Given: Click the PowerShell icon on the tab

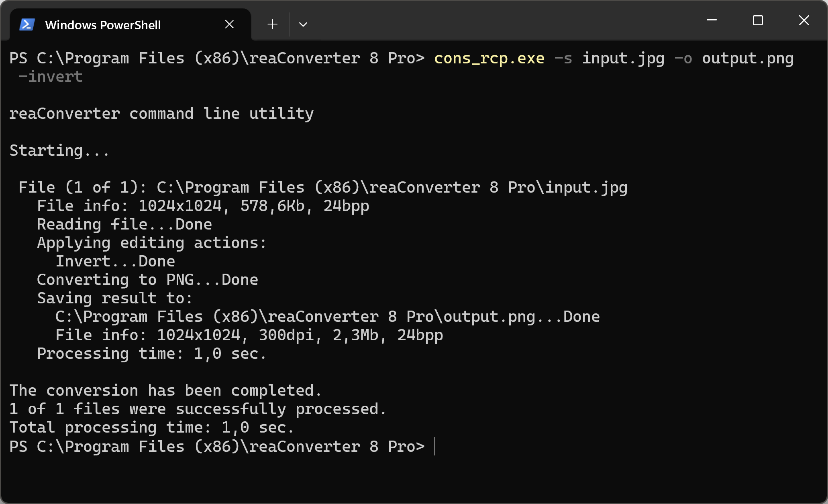Looking at the screenshot, I should click(x=27, y=25).
